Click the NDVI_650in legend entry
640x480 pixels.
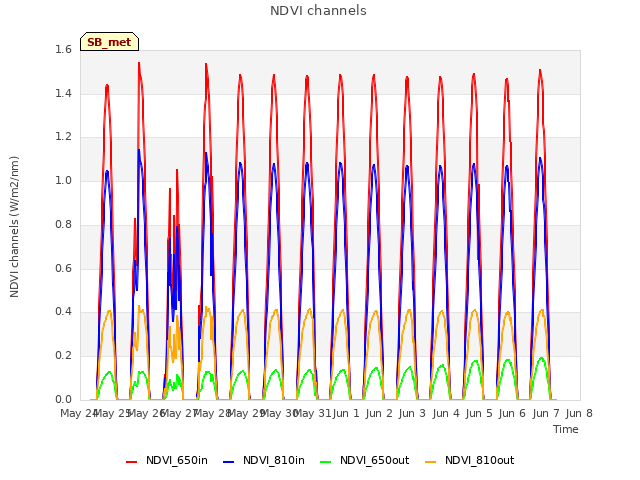tap(167, 460)
